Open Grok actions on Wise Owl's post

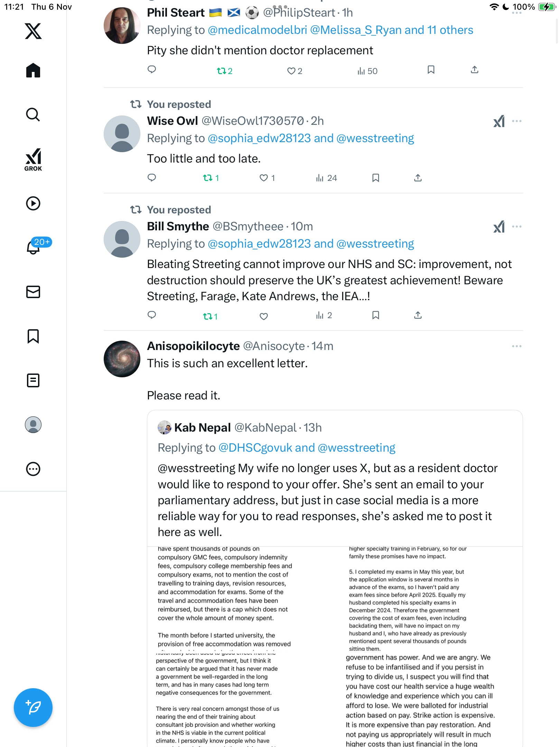(x=499, y=121)
